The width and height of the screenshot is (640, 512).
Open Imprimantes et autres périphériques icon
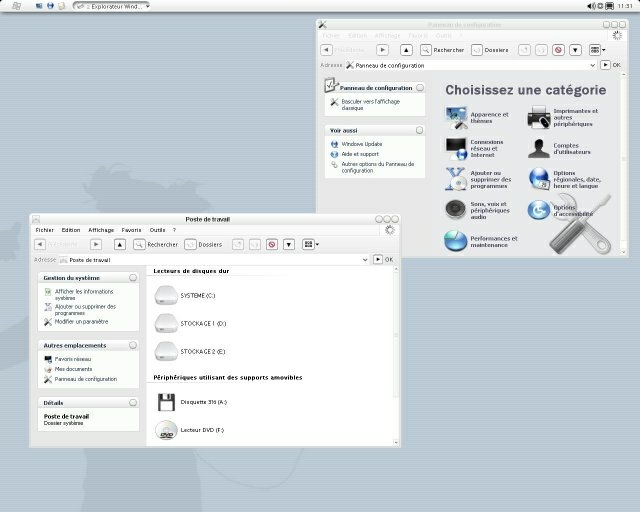click(x=539, y=117)
